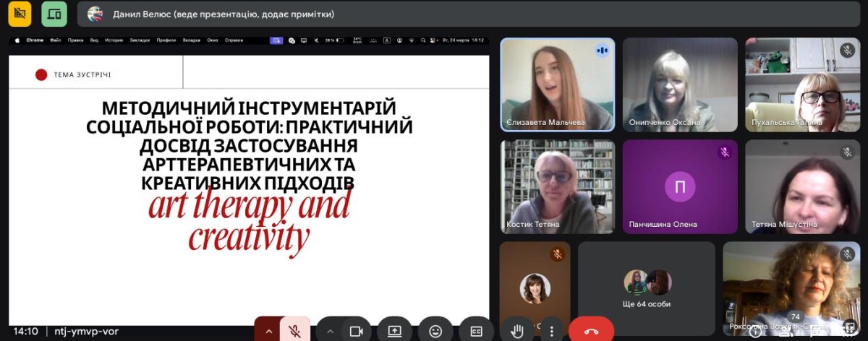Expand audio settings chevron beside microphone
The height and width of the screenshot is (341, 868).
pos(268,331)
